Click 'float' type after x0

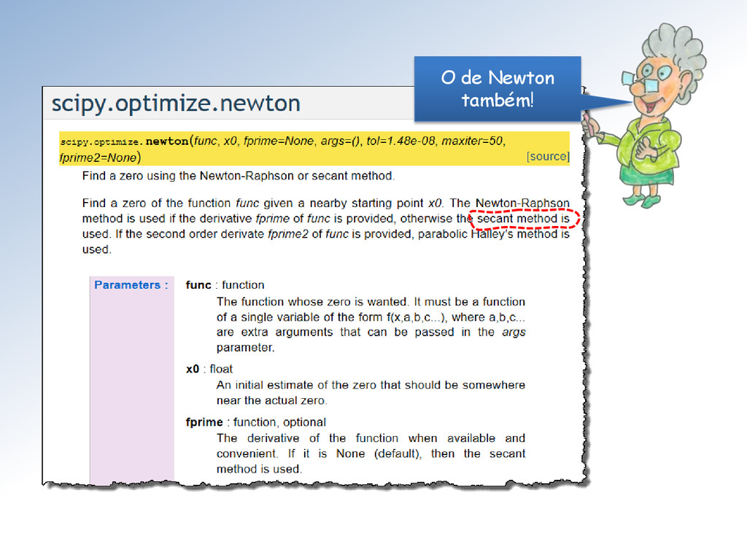pos(221,369)
